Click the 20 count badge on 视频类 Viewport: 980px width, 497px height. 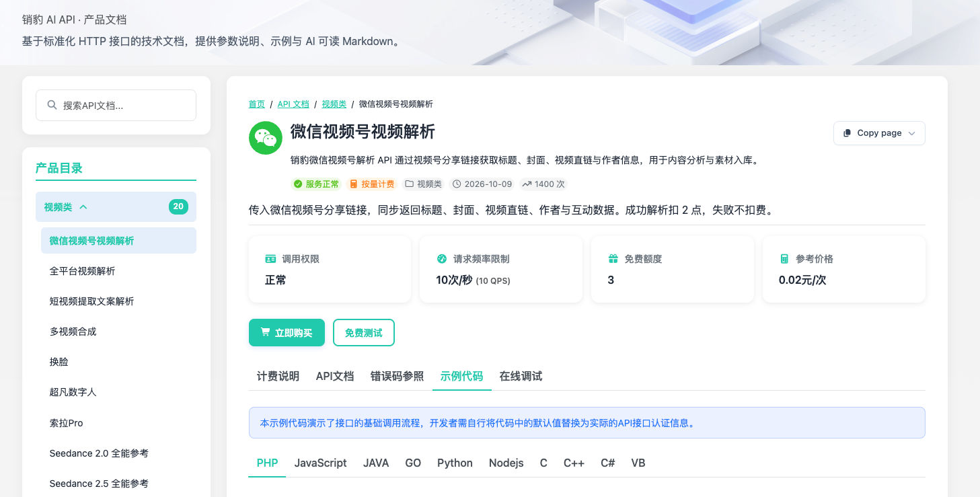point(178,207)
